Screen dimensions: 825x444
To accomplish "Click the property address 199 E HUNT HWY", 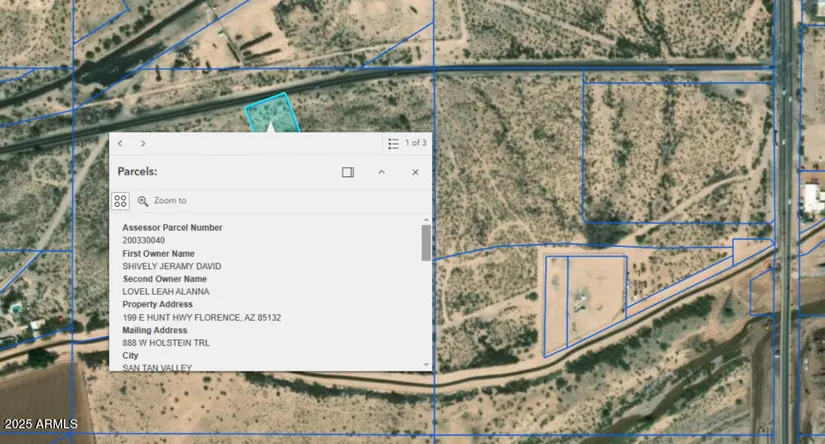I will point(201,318).
